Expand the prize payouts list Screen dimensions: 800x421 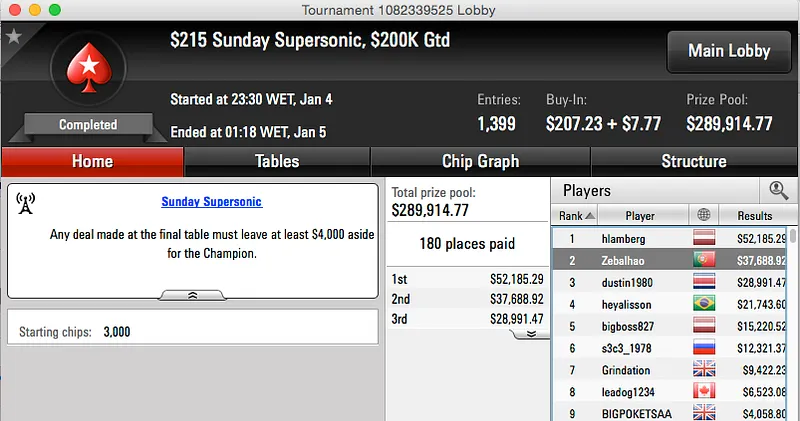coord(529,334)
